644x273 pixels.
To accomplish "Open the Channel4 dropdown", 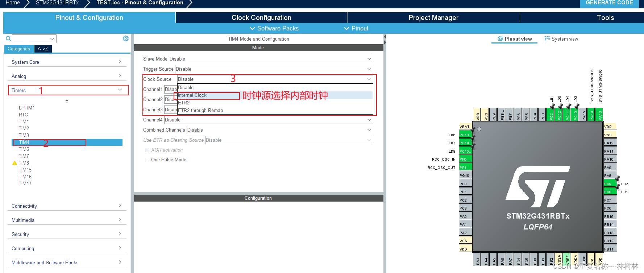I will (269, 120).
